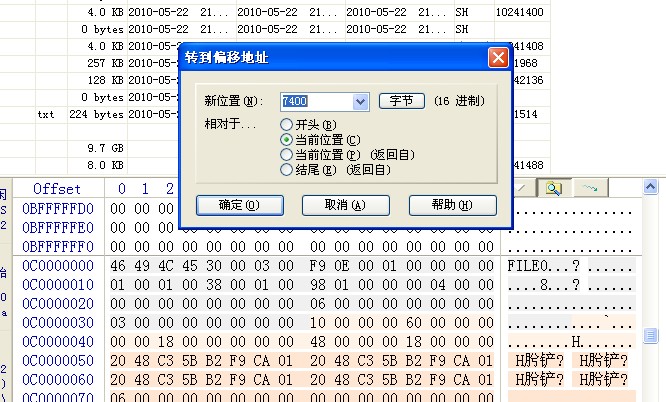Click the 字节 unit button
The height and width of the screenshot is (402, 666).
tap(401, 101)
